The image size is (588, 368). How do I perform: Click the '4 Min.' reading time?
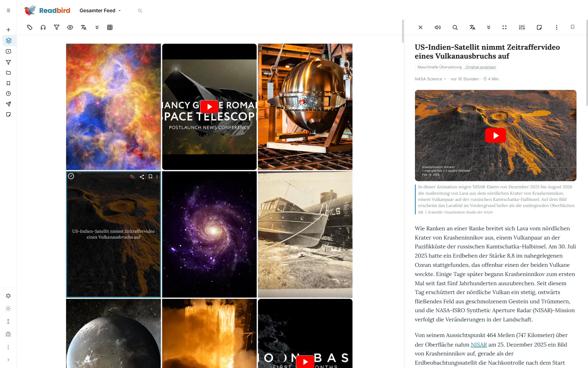tap(494, 79)
